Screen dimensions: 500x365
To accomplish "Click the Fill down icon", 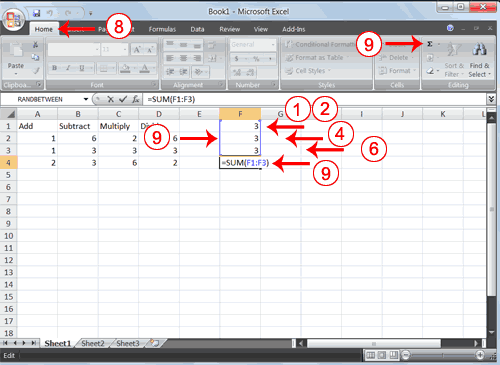I will pyautogui.click(x=430, y=58).
